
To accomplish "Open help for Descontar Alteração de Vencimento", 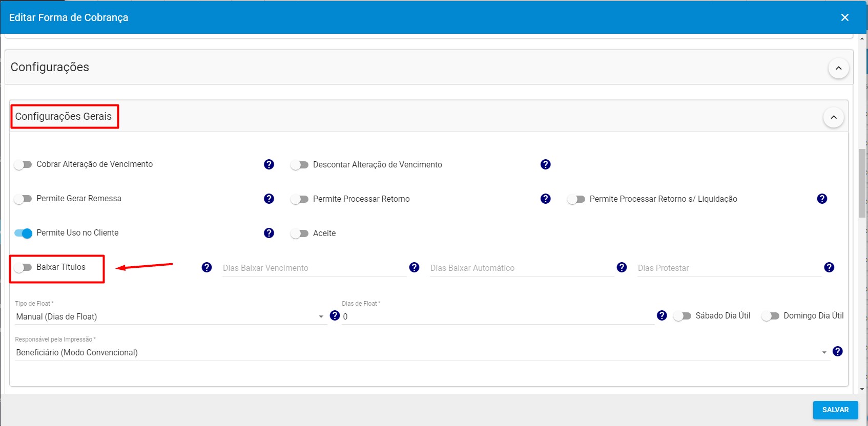I will point(546,164).
